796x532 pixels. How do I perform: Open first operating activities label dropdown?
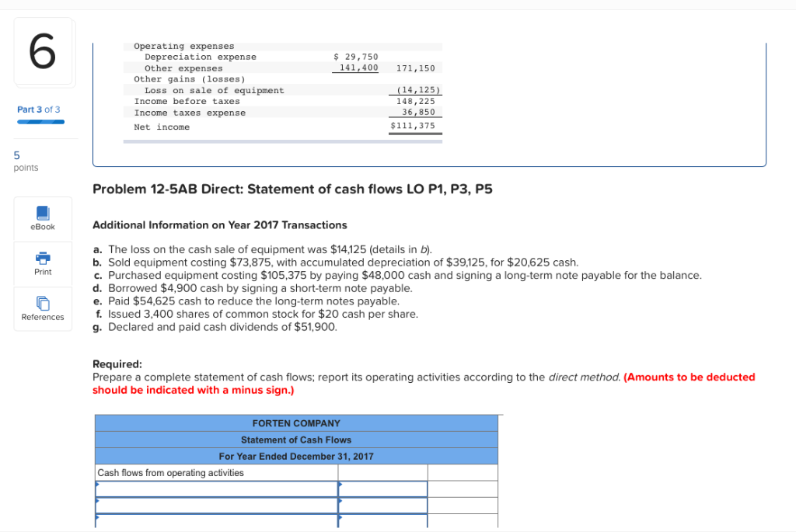click(216, 489)
